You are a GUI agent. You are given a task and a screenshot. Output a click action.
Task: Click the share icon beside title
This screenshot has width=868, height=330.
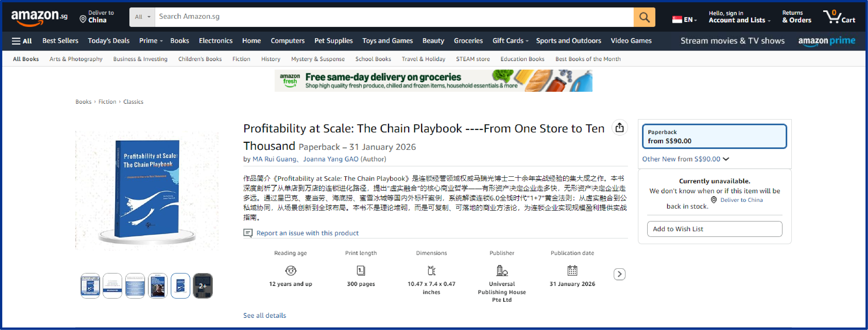[619, 128]
